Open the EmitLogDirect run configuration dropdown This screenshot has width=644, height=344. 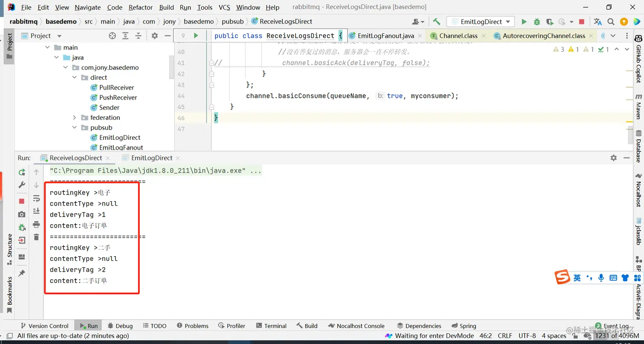(x=480, y=22)
